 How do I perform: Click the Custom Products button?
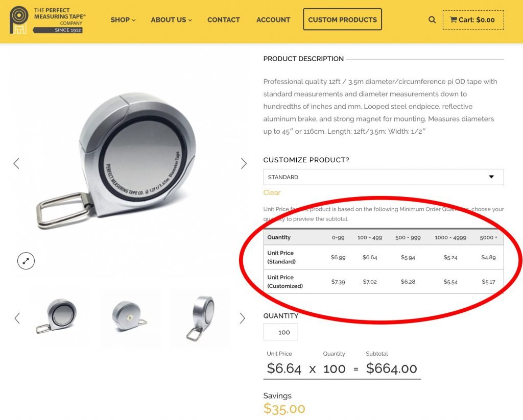tap(342, 20)
